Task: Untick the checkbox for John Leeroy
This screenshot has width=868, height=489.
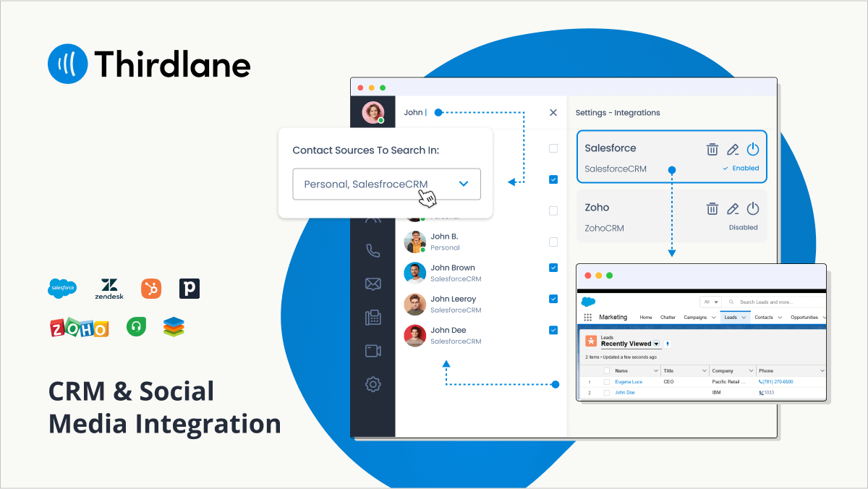Action: [x=553, y=299]
